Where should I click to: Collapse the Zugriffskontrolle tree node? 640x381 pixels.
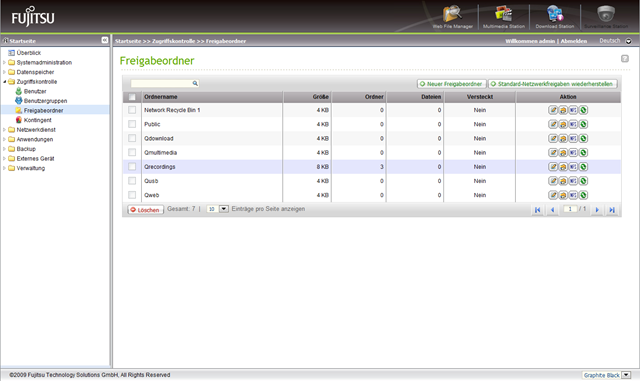click(x=4, y=82)
